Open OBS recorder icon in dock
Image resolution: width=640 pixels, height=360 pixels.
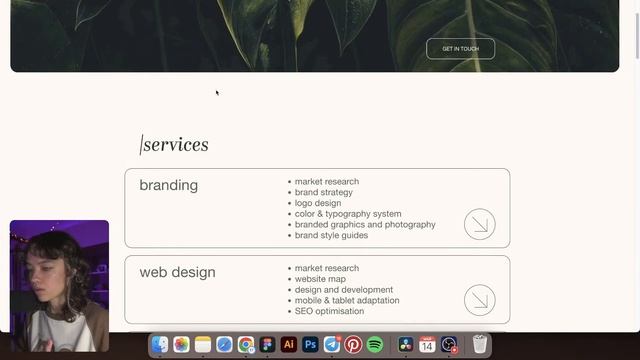tap(449, 344)
